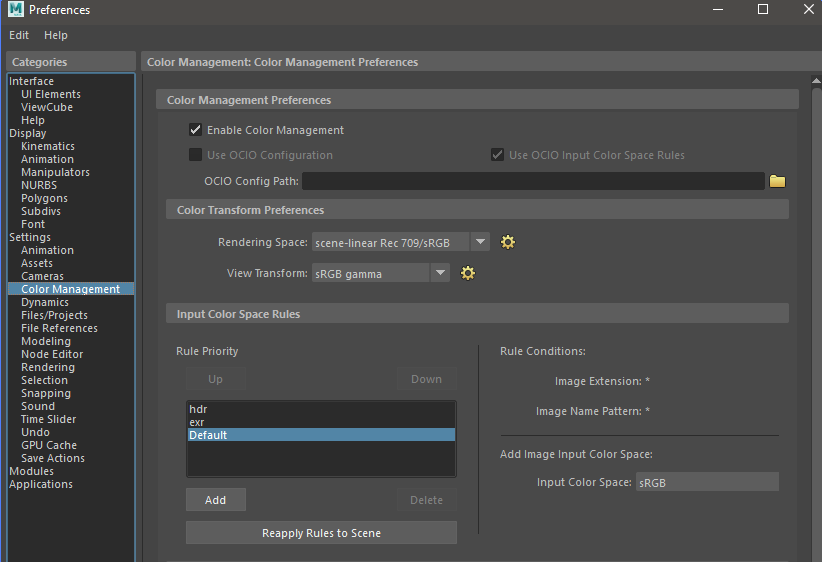This screenshot has height=562, width=822.
Task: Click the Add rule button
Action: [215, 500]
